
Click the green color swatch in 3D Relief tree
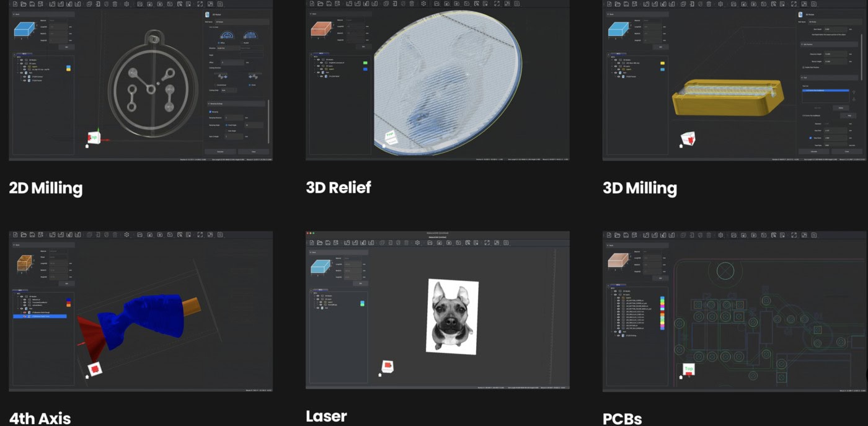(366, 63)
